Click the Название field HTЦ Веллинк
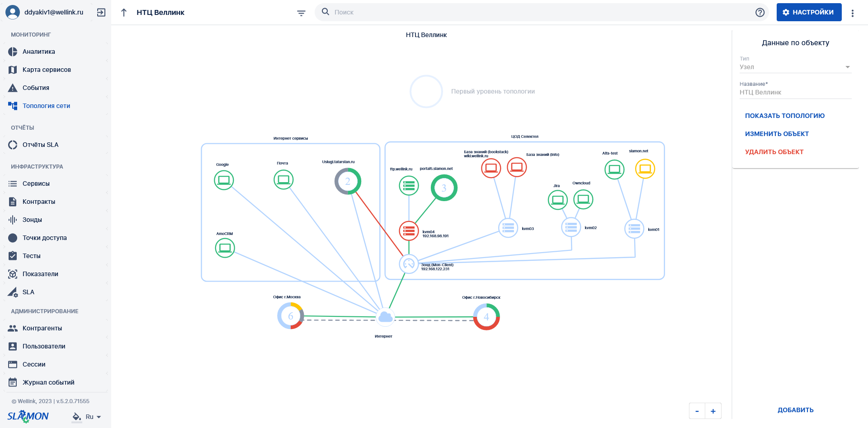The width and height of the screenshot is (868, 428). [x=796, y=92]
